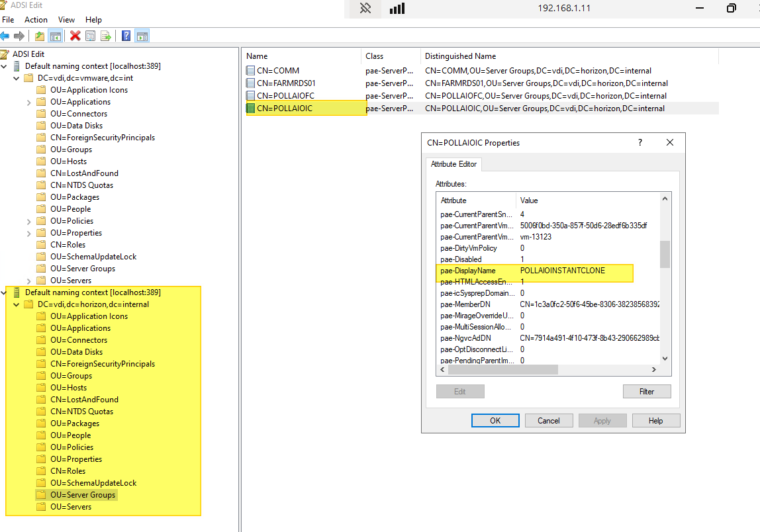The width and height of the screenshot is (760, 532).
Task: Toggle the Show/Hide Action Pane icon
Action: click(142, 36)
